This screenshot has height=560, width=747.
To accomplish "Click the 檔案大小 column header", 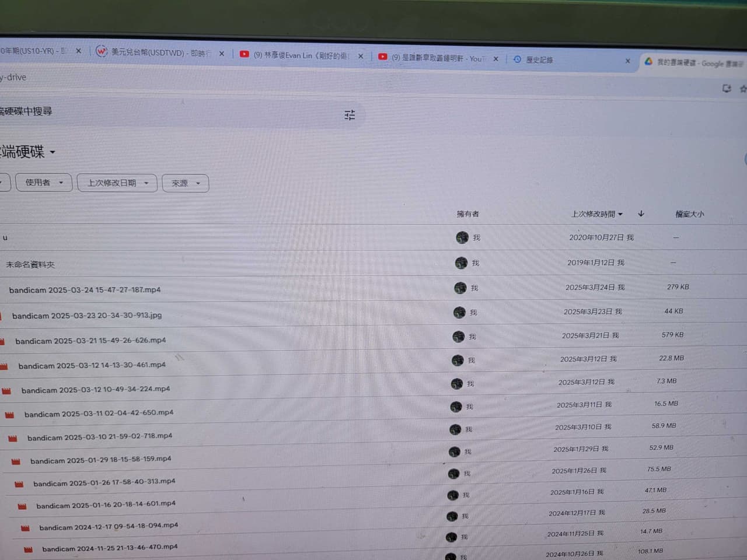I will click(690, 214).
